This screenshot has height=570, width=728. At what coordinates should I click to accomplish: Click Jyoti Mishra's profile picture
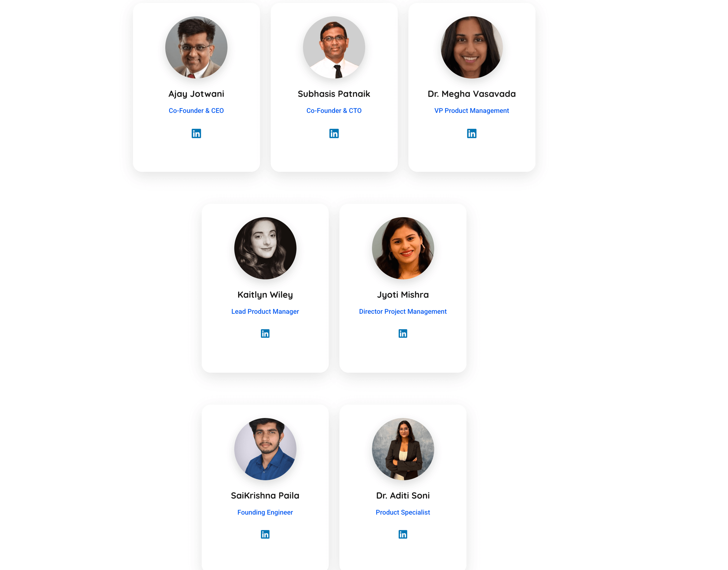(403, 248)
